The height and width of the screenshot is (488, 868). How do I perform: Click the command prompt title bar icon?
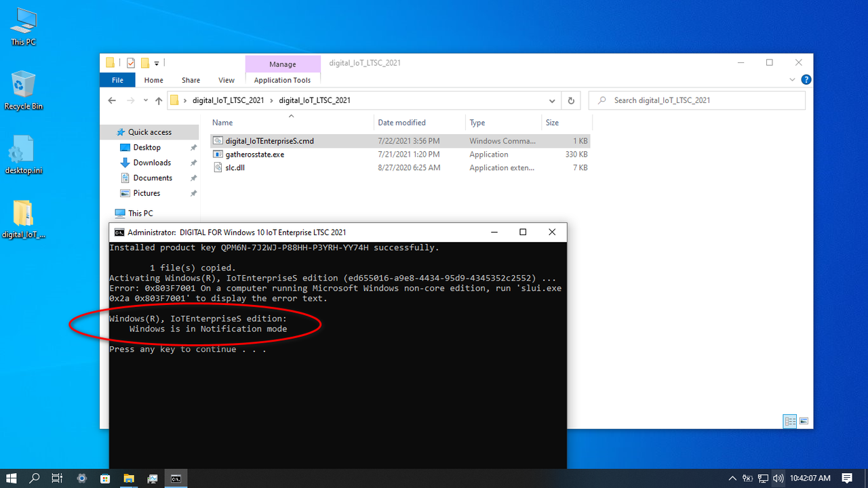coord(119,232)
